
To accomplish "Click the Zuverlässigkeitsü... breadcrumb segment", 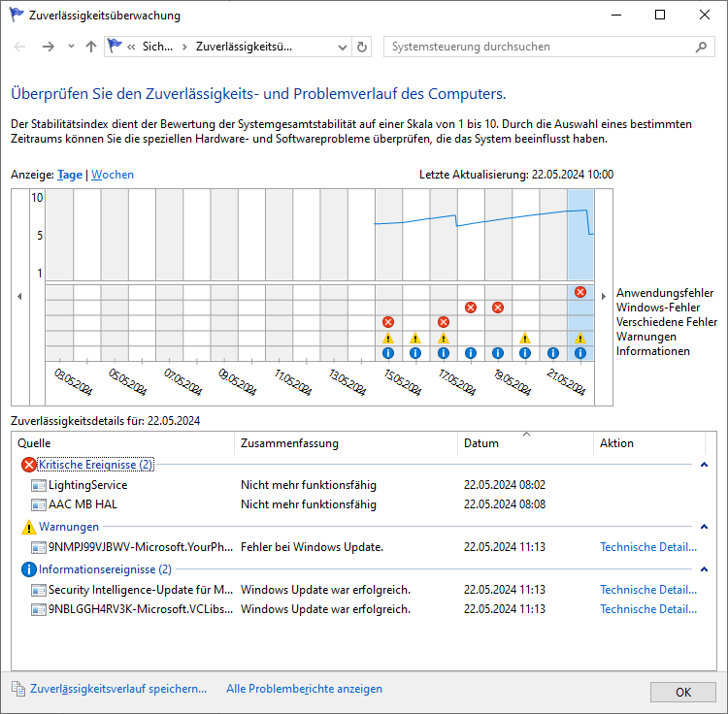I will click(x=244, y=47).
